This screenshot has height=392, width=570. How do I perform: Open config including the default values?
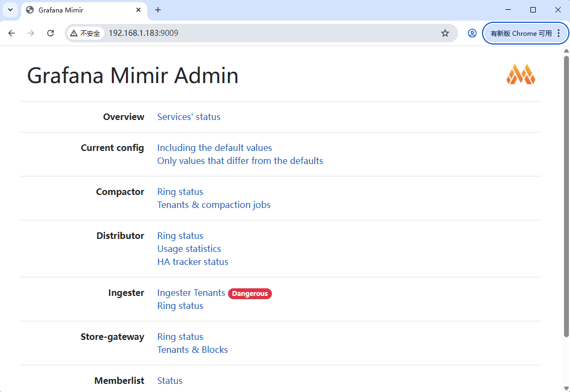(x=214, y=148)
